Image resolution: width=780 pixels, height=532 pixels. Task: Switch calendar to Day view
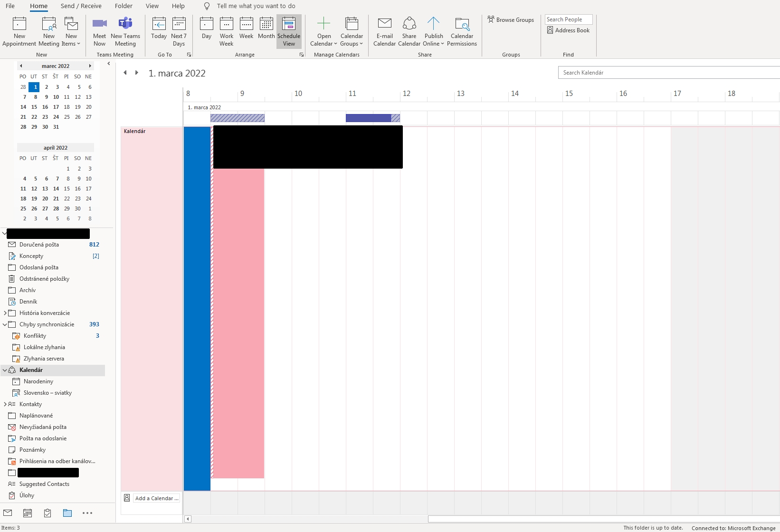pyautogui.click(x=207, y=31)
